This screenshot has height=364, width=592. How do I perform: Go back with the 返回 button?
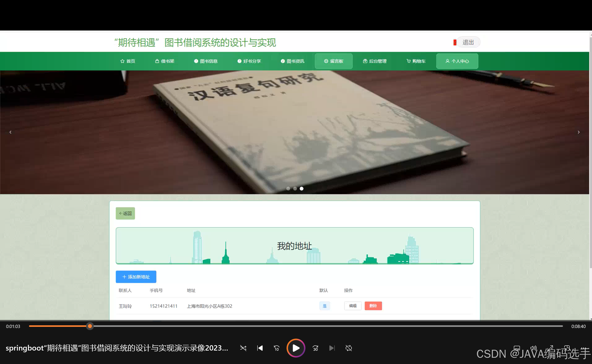125,213
